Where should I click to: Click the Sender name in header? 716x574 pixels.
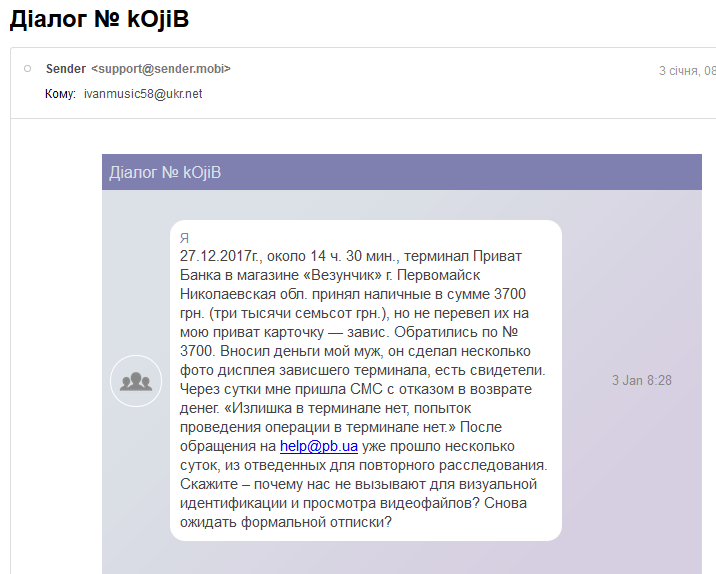point(65,69)
